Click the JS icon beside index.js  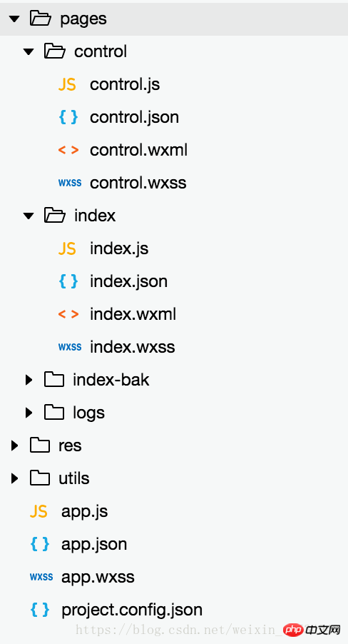point(67,248)
